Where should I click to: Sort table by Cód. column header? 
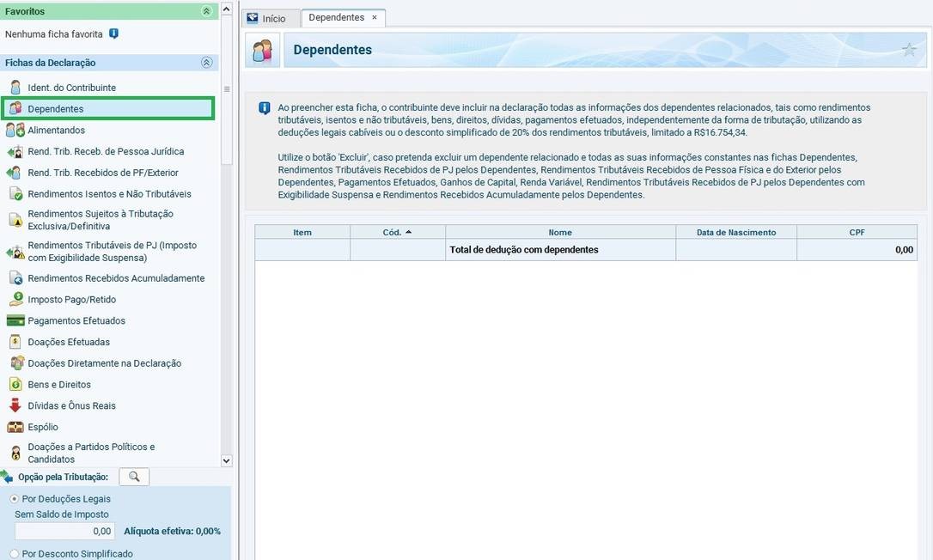point(397,232)
